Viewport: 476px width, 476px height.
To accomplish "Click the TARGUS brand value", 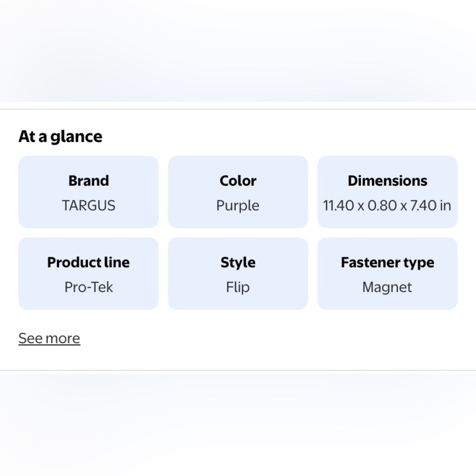I will [89, 206].
